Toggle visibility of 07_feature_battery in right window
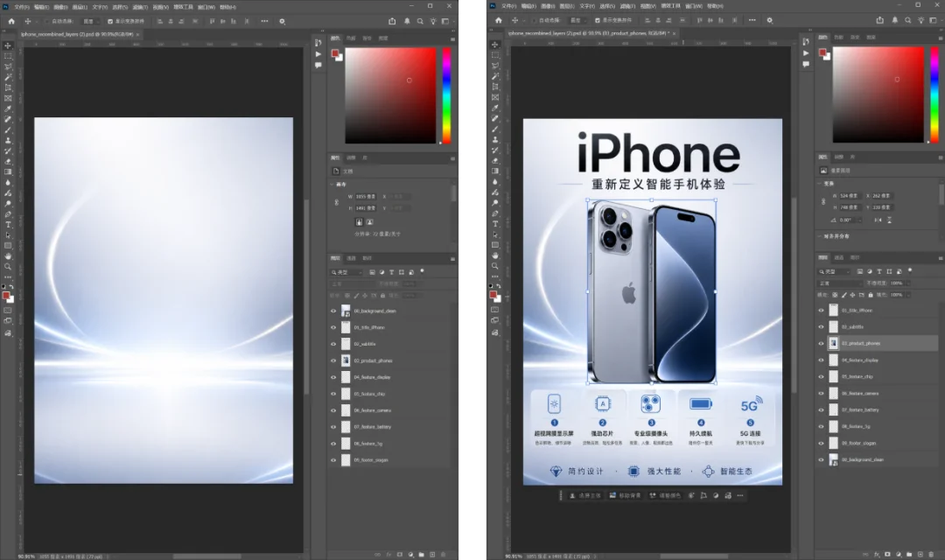This screenshot has height=560, width=945. click(821, 409)
